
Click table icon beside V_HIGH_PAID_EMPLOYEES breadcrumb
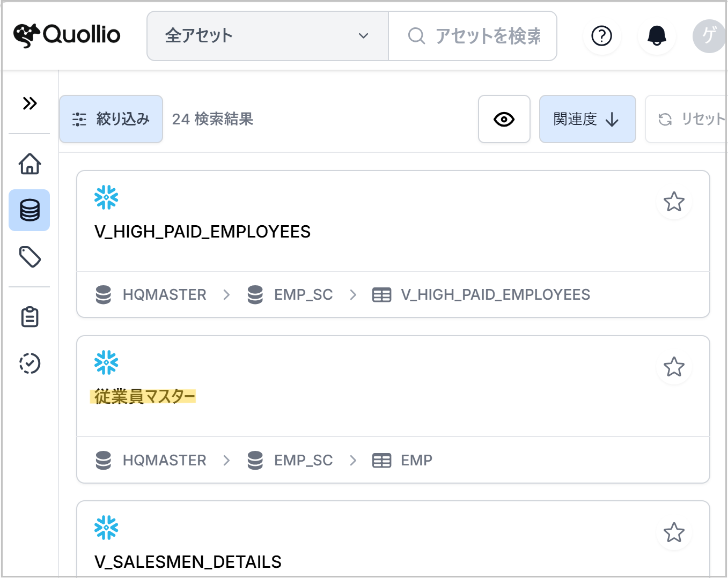[x=382, y=295]
